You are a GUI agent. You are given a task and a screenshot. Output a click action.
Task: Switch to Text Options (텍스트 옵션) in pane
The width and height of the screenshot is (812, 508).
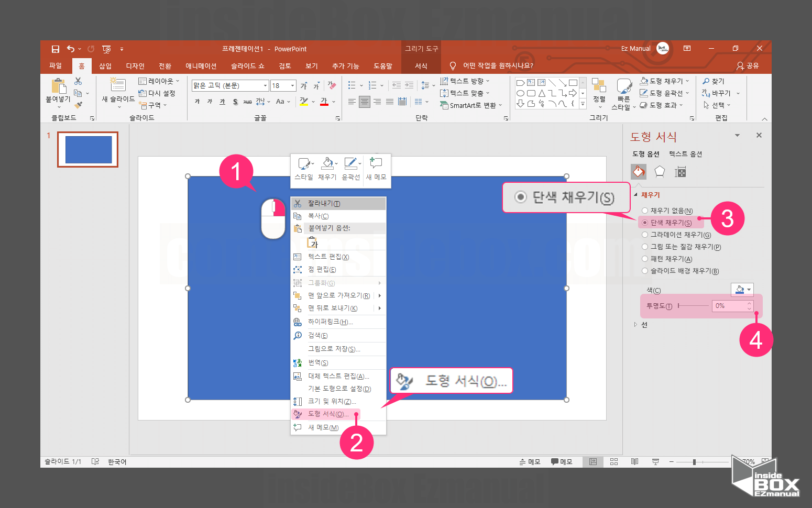(x=685, y=154)
